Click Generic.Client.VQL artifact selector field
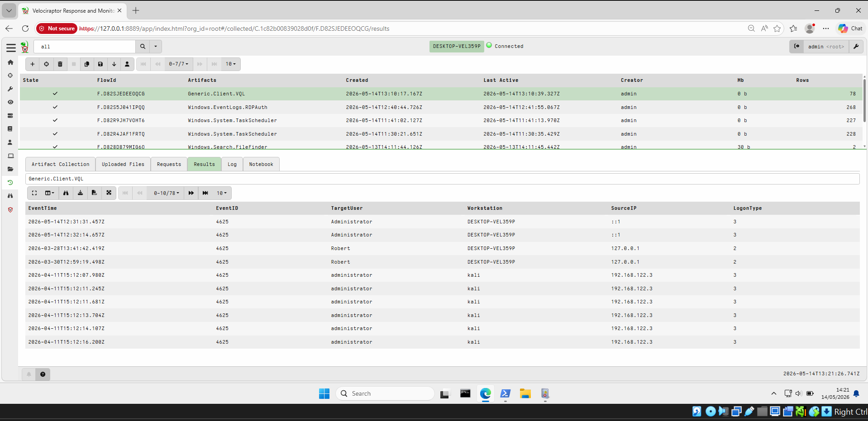The height and width of the screenshot is (421, 868). [442, 179]
